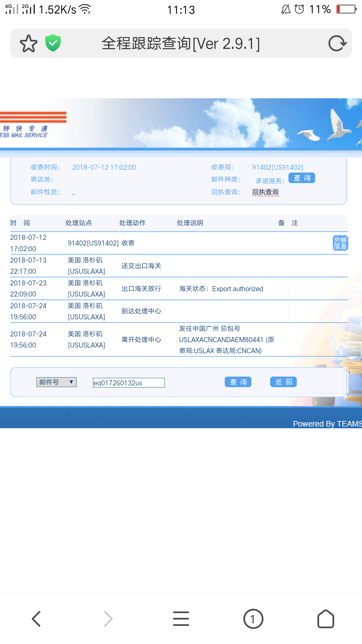The height and width of the screenshot is (644, 362).
Task: Click the 出口海关放行 action text
Action: pos(141,288)
